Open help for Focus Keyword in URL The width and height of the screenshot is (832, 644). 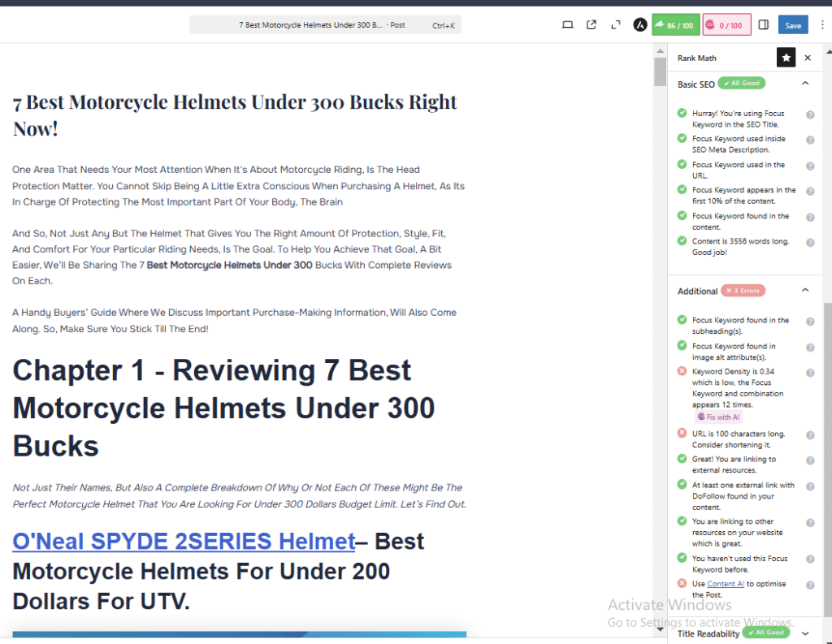[x=810, y=166]
